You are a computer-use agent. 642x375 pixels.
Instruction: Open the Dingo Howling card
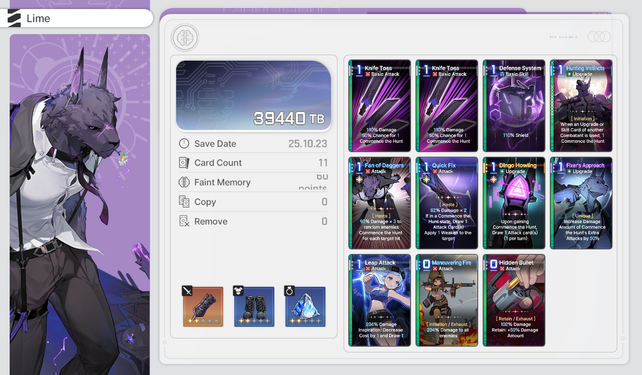pos(514,203)
